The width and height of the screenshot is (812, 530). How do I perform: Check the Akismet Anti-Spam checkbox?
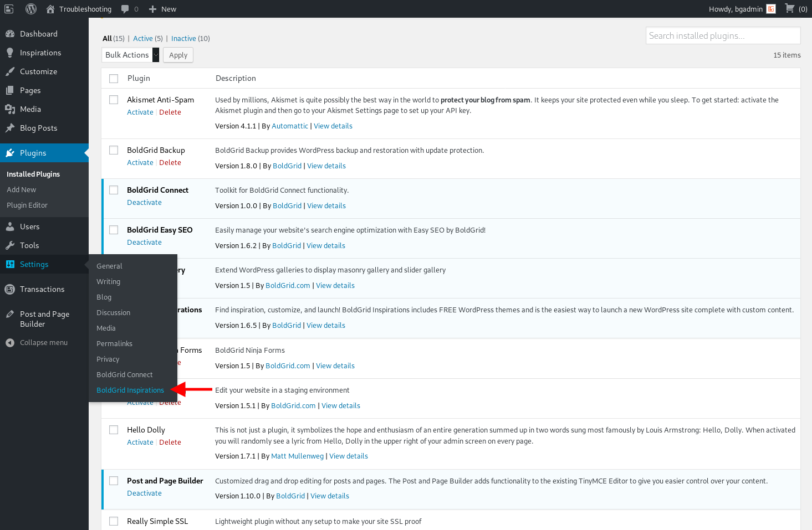(x=114, y=100)
